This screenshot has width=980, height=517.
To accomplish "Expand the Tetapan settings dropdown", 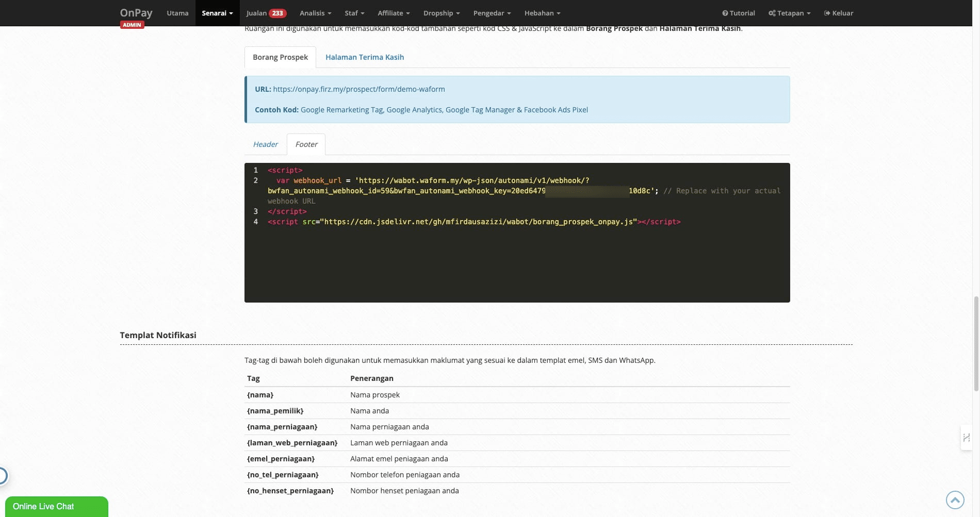I will pos(789,13).
